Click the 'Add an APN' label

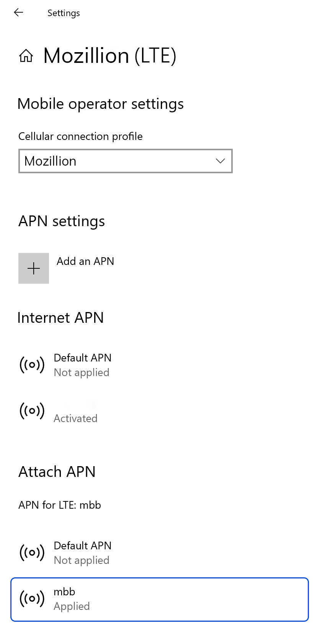85,261
